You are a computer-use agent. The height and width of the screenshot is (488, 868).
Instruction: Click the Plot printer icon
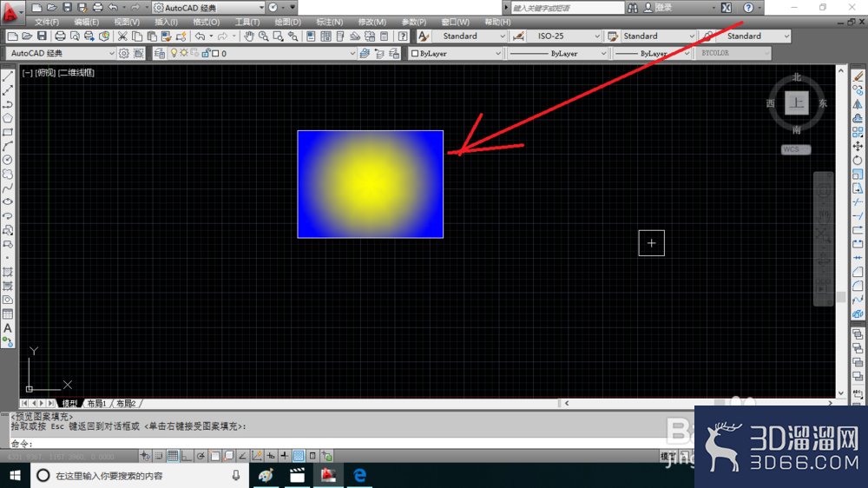[60, 36]
